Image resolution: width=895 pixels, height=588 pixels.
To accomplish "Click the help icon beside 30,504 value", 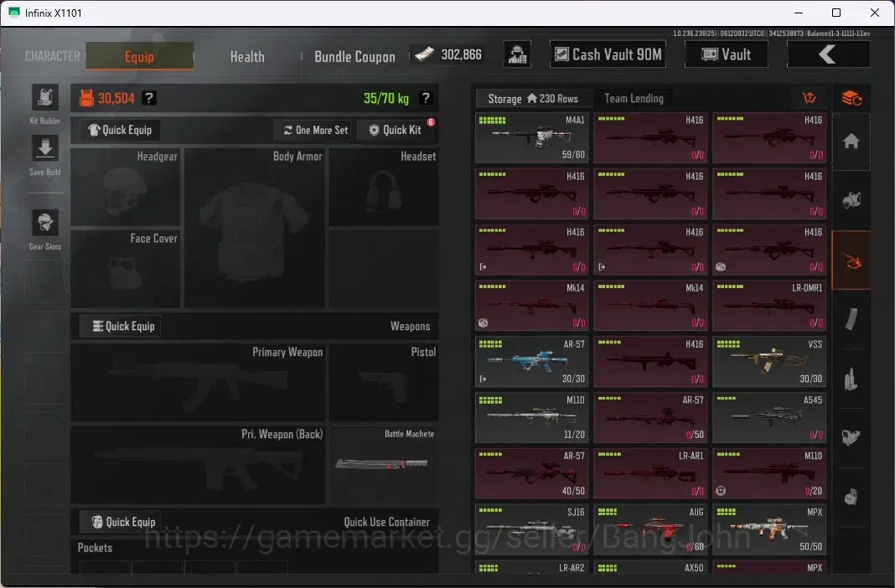I will (x=149, y=98).
